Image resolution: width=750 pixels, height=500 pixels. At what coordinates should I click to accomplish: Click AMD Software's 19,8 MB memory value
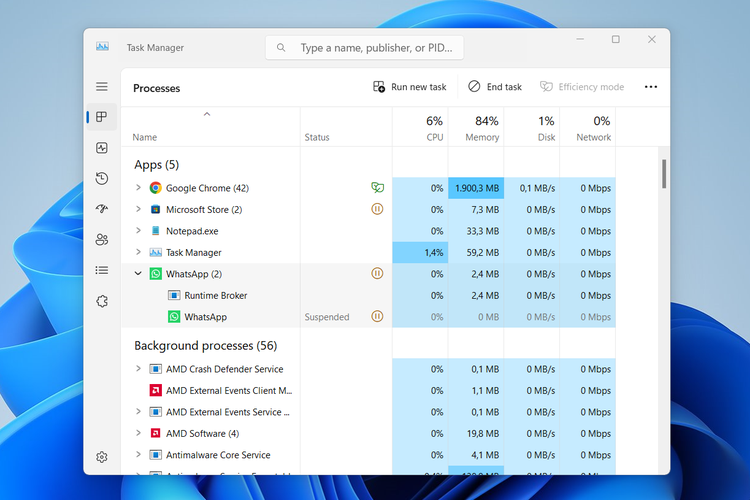pos(483,433)
